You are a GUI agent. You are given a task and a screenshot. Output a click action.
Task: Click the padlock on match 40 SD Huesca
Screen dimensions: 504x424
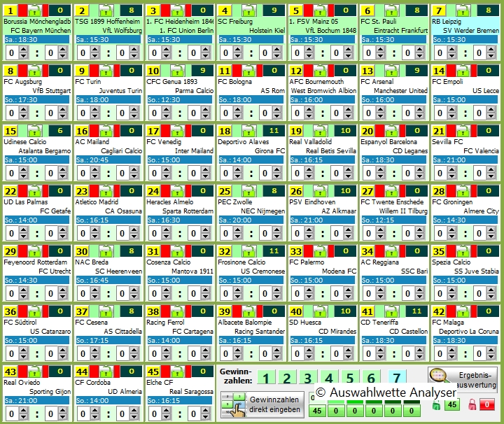tap(320, 311)
